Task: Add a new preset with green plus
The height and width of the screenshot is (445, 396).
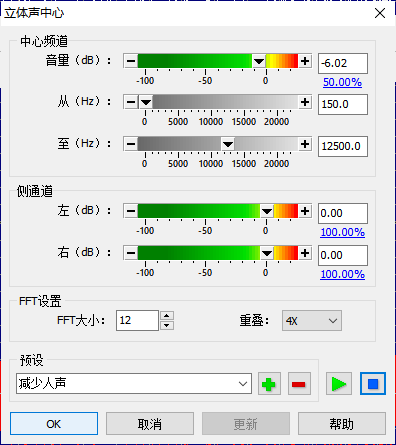Action: click(269, 384)
